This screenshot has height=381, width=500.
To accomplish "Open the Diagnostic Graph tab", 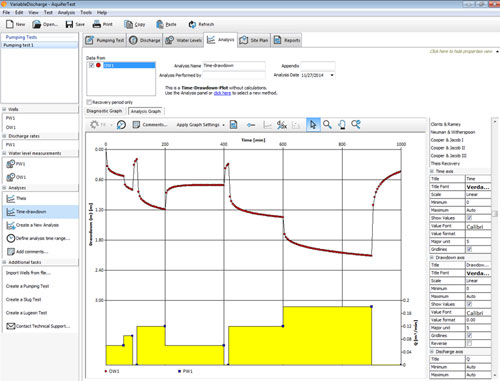I will (104, 111).
